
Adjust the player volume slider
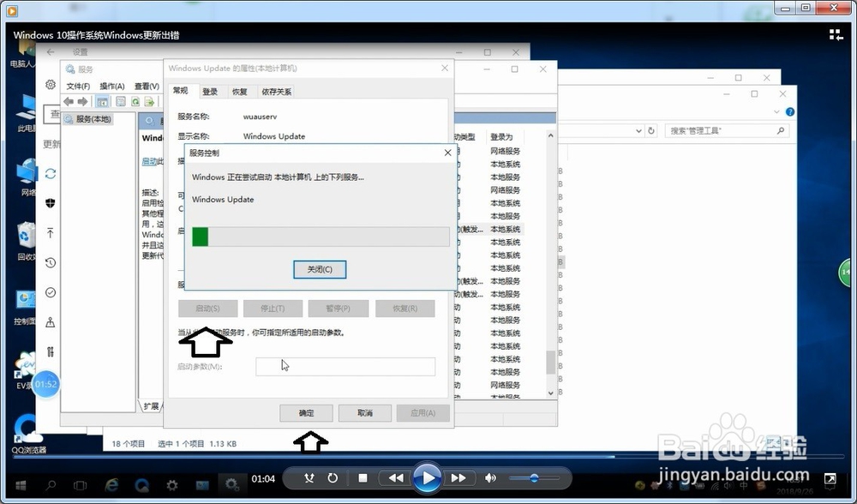pyautogui.click(x=534, y=478)
